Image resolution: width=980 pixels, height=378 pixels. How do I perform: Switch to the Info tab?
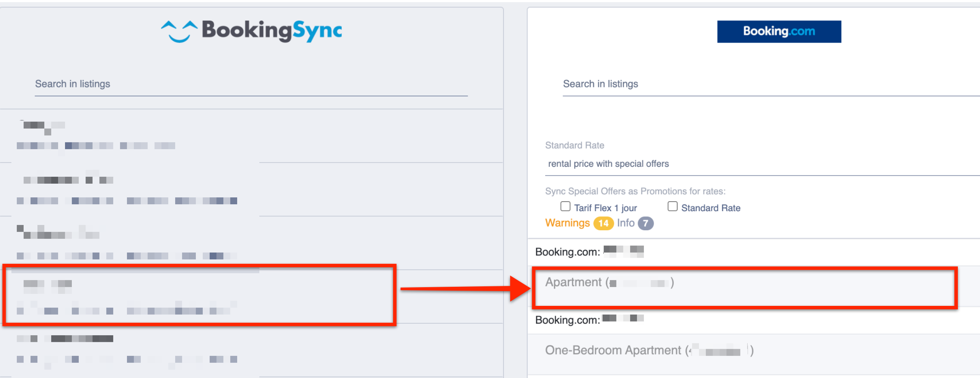[626, 223]
